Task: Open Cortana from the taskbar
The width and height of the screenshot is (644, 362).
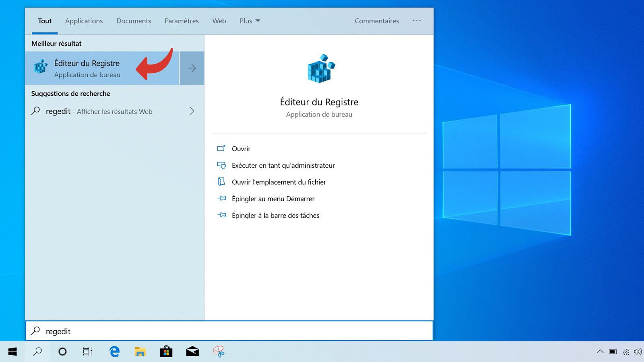Action: click(x=62, y=352)
